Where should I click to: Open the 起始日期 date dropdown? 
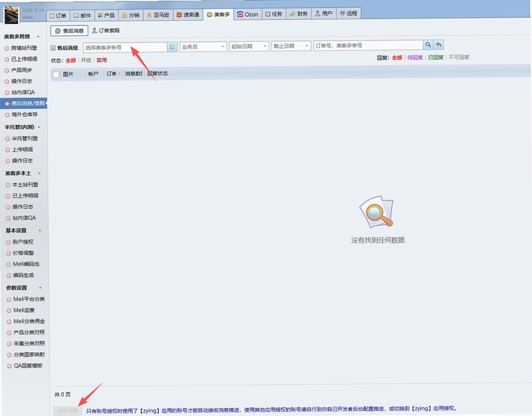(x=249, y=46)
